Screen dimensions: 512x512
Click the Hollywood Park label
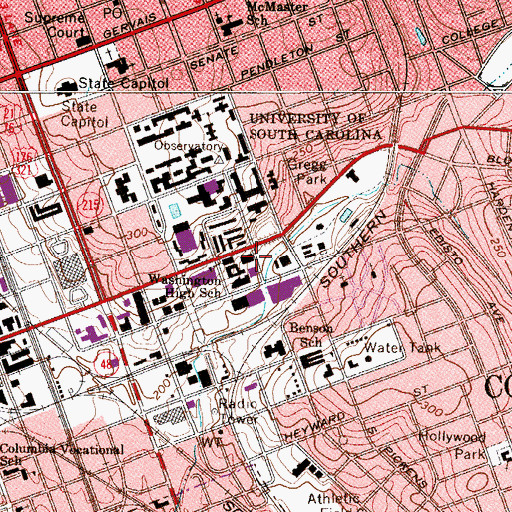tap(452, 445)
